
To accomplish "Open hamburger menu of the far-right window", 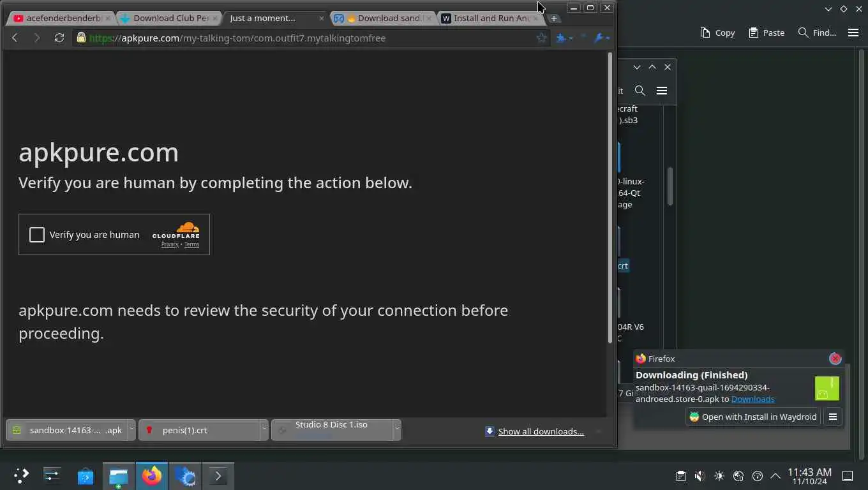I will (853, 33).
